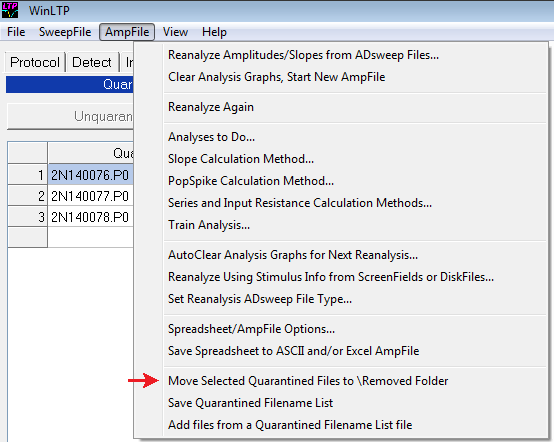Image resolution: width=554 pixels, height=442 pixels.
Task: Open Analyses to Do dialog
Action: pos(211,137)
